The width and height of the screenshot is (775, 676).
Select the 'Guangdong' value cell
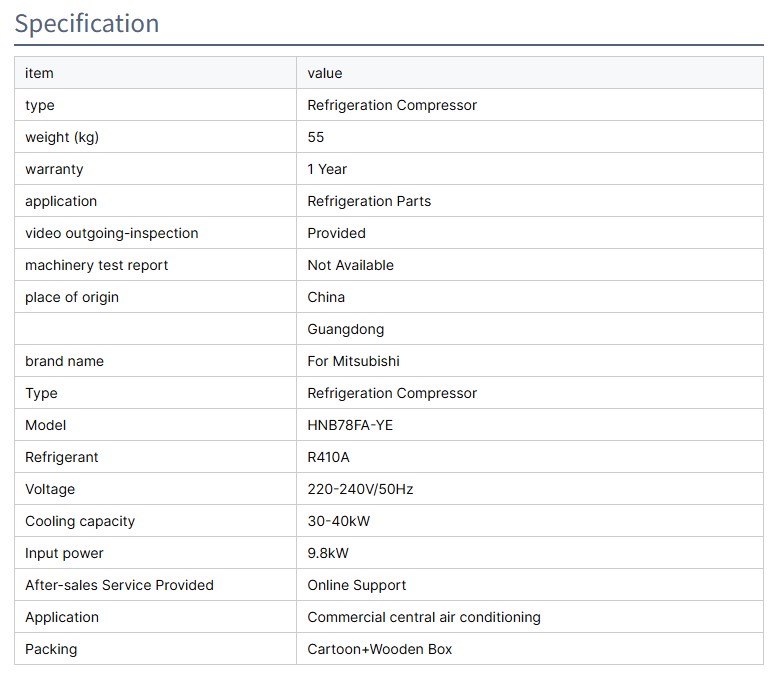(345, 329)
